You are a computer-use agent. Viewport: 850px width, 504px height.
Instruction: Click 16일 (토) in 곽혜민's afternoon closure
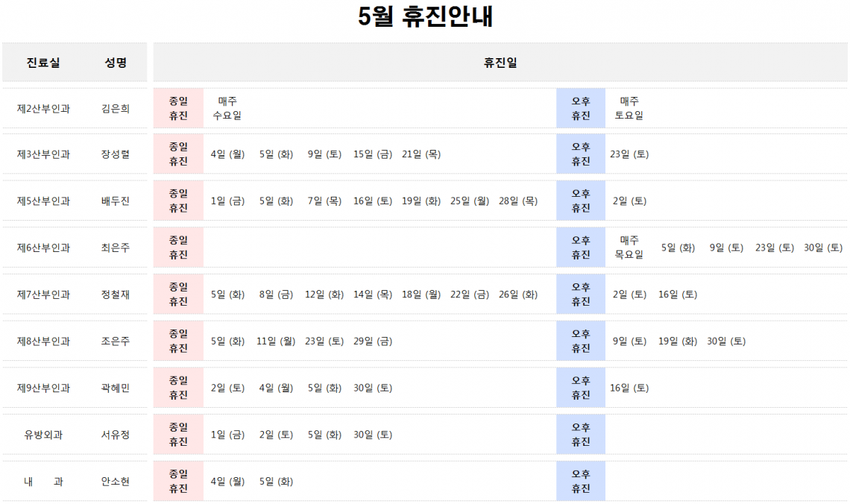click(x=629, y=388)
